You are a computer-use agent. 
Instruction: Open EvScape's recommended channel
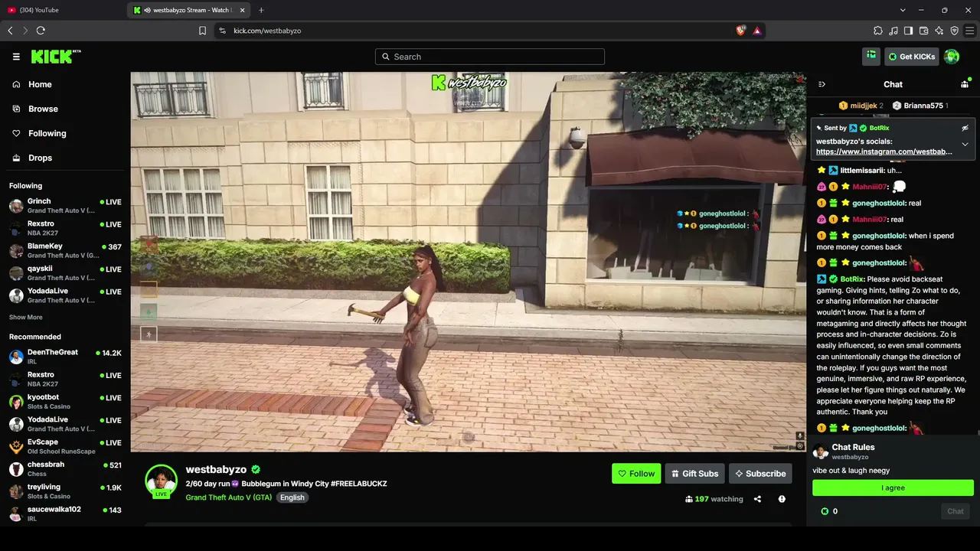coord(65,446)
